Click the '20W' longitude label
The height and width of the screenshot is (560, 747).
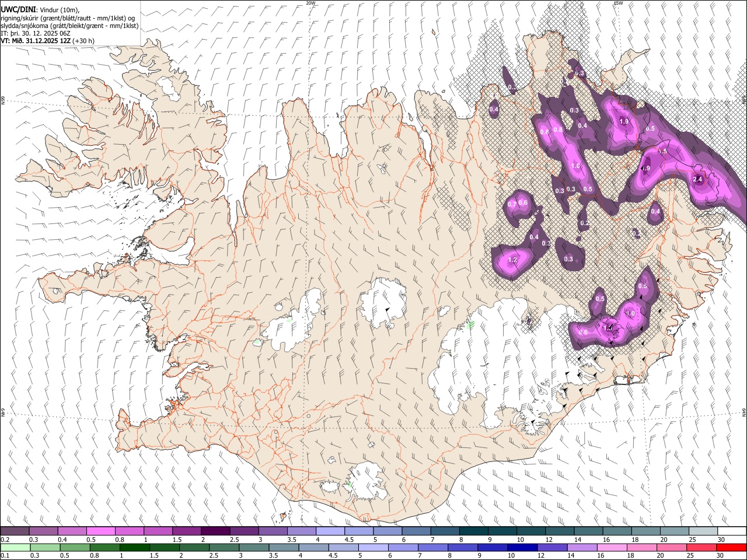point(310,3)
